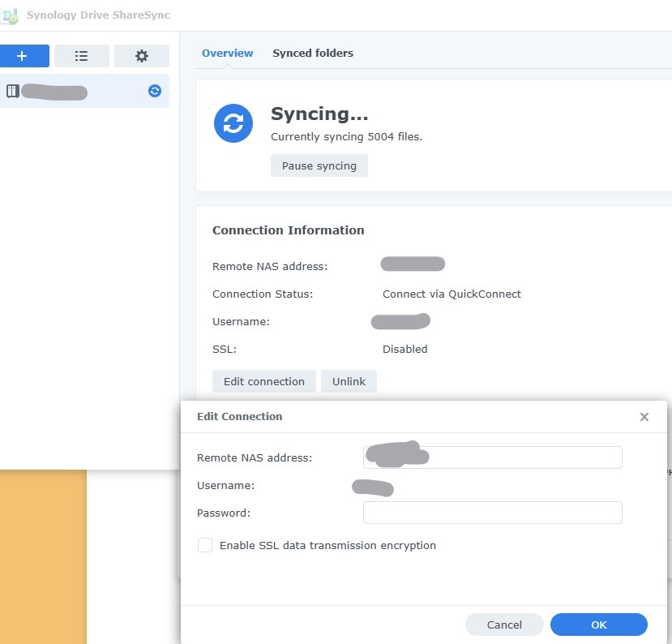This screenshot has height=644, width=672.
Task: Click inside the Password input field
Action: pos(492,513)
